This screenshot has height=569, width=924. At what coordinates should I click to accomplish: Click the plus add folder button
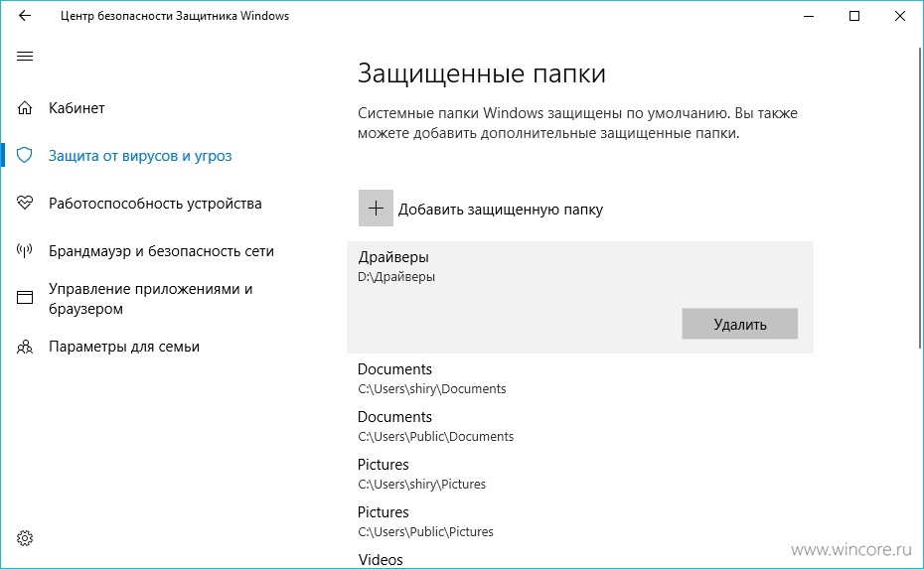[376, 208]
